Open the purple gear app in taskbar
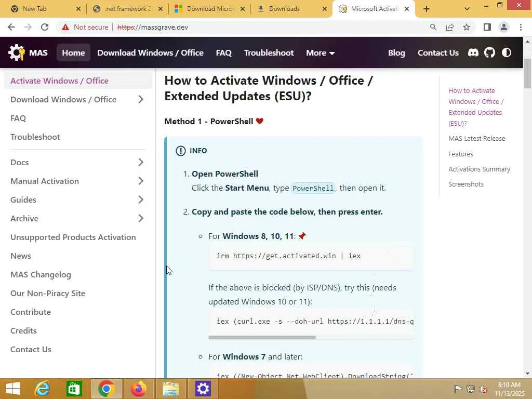The width and height of the screenshot is (532, 399). pos(203,389)
